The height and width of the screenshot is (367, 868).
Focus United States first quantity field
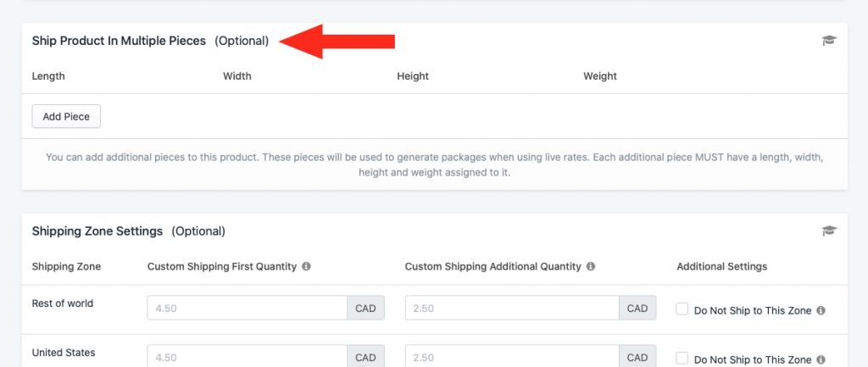coord(248,356)
